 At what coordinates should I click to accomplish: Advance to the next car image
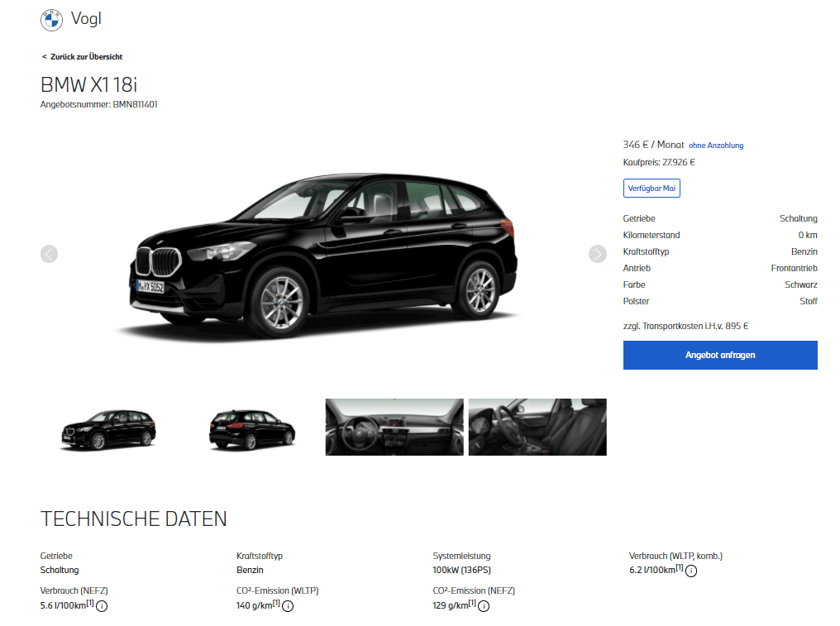pyautogui.click(x=597, y=254)
